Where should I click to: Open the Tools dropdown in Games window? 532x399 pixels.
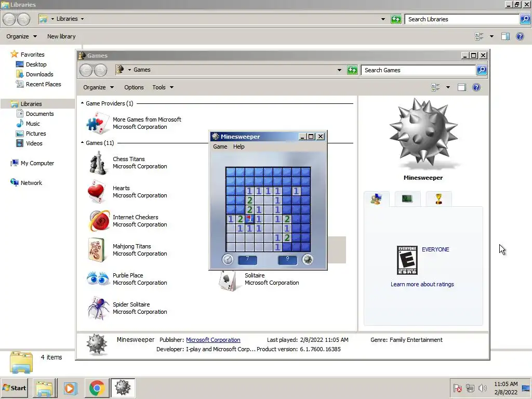pyautogui.click(x=163, y=87)
